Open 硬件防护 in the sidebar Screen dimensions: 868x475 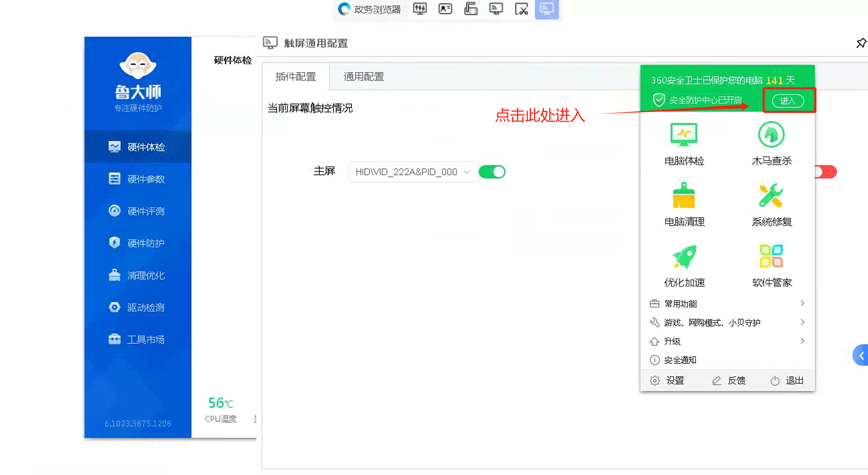[x=138, y=243]
